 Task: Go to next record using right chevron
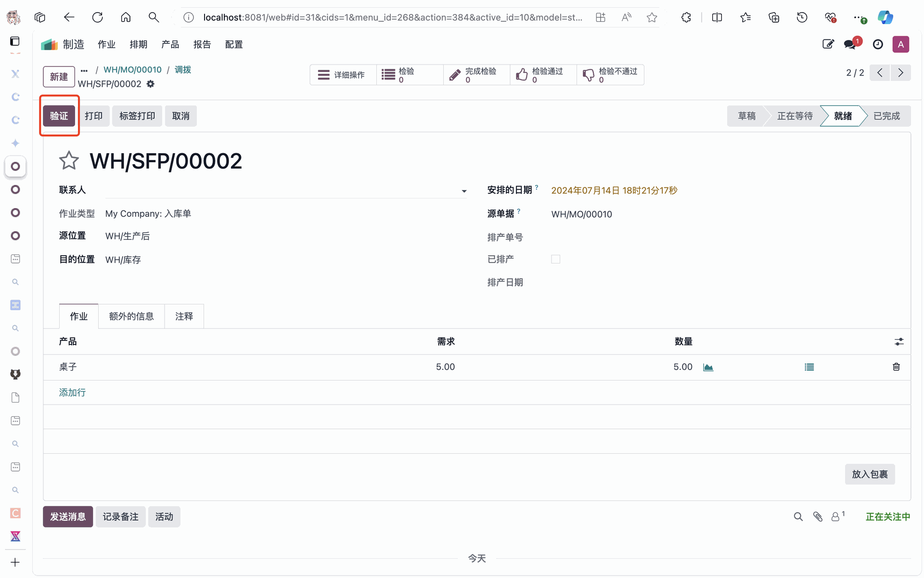point(900,73)
